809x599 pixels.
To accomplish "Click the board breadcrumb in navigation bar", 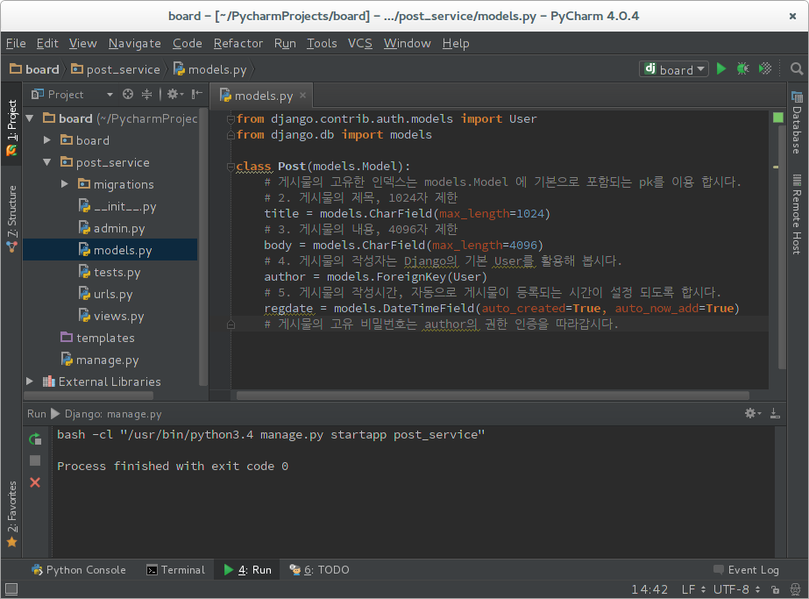I will point(35,69).
